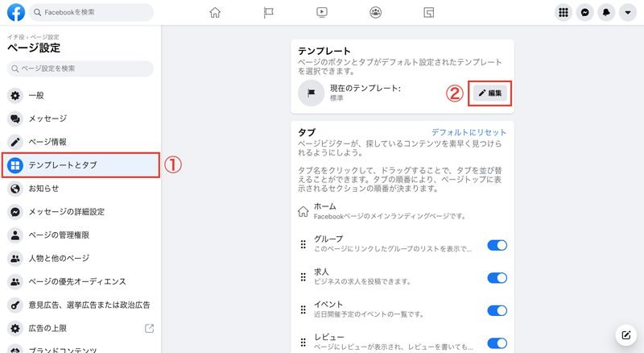
Task: Click the 求人 tab name
Action: (321, 272)
